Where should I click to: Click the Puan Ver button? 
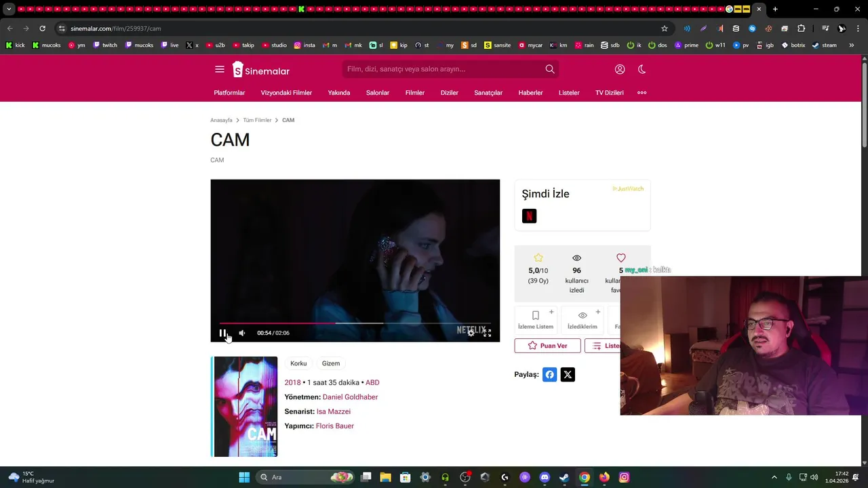547,346
